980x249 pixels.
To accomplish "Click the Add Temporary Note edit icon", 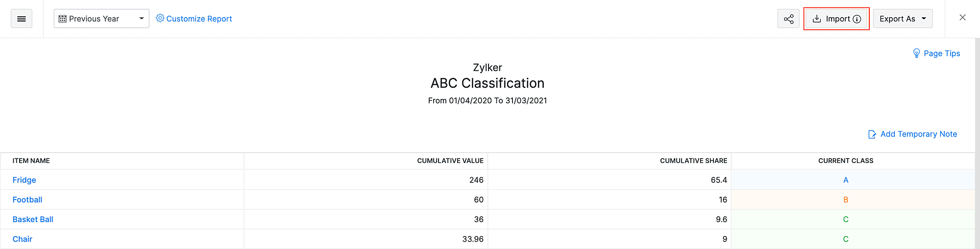I will click(x=872, y=134).
